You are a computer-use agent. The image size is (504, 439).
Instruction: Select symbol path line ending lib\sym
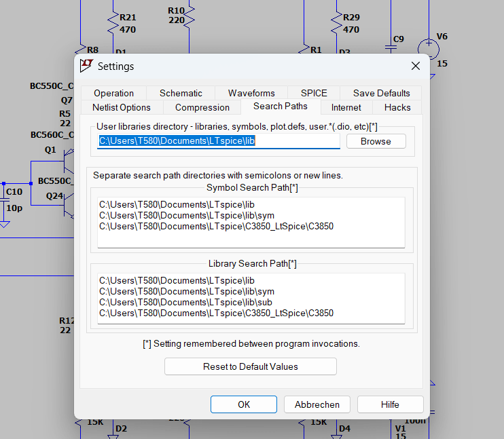[187, 216]
